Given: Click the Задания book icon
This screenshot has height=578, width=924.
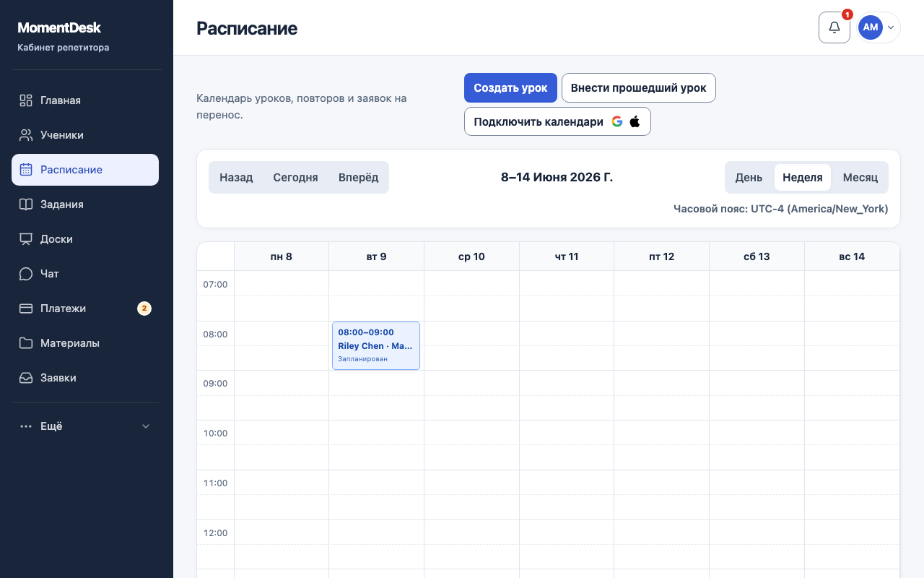Looking at the screenshot, I should (x=26, y=204).
